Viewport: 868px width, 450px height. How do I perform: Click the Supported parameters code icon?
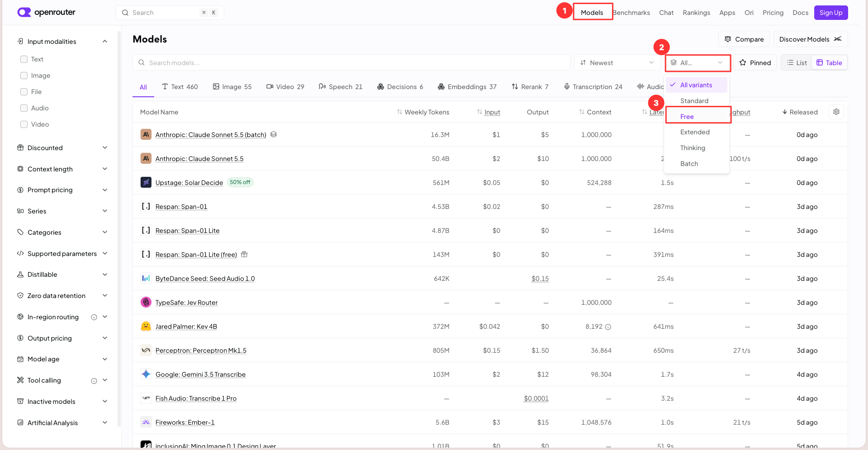click(x=20, y=253)
